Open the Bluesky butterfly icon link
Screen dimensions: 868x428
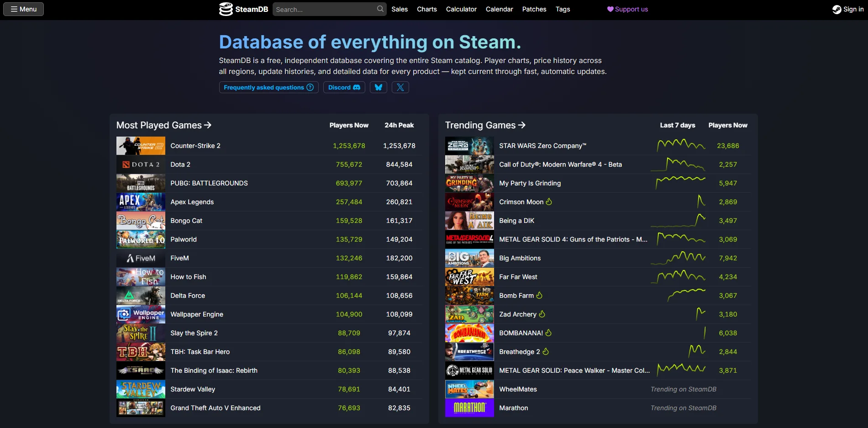point(379,87)
